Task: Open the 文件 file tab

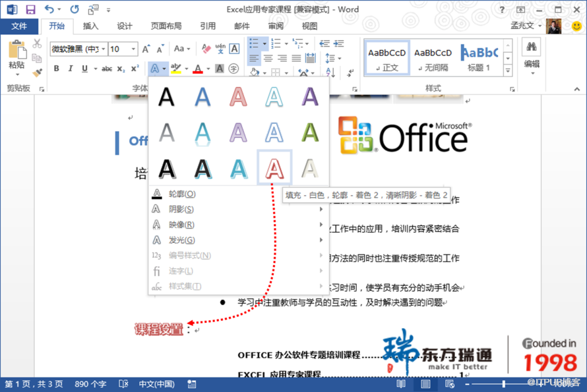Action: click(x=19, y=26)
